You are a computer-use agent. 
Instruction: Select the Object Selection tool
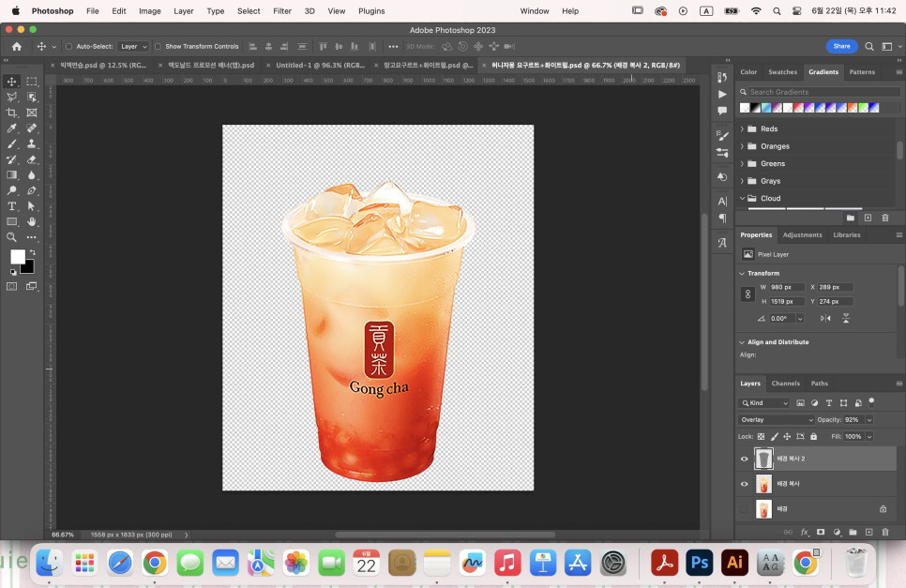[x=32, y=97]
